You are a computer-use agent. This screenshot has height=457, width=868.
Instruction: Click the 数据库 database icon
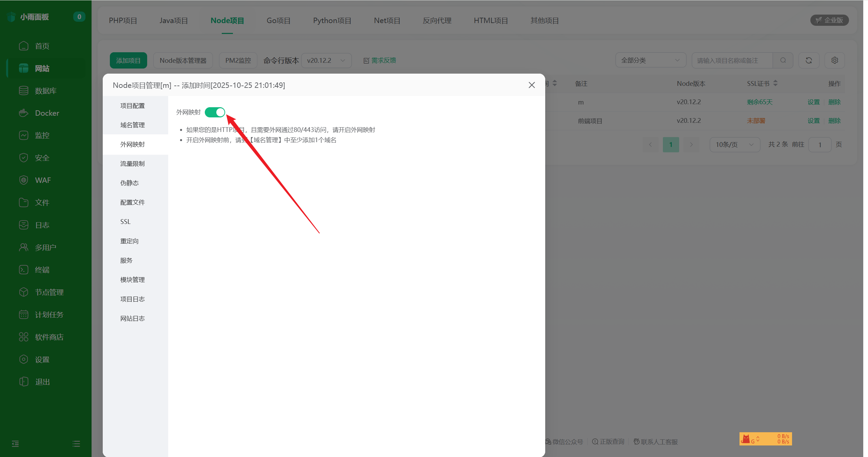point(23,91)
